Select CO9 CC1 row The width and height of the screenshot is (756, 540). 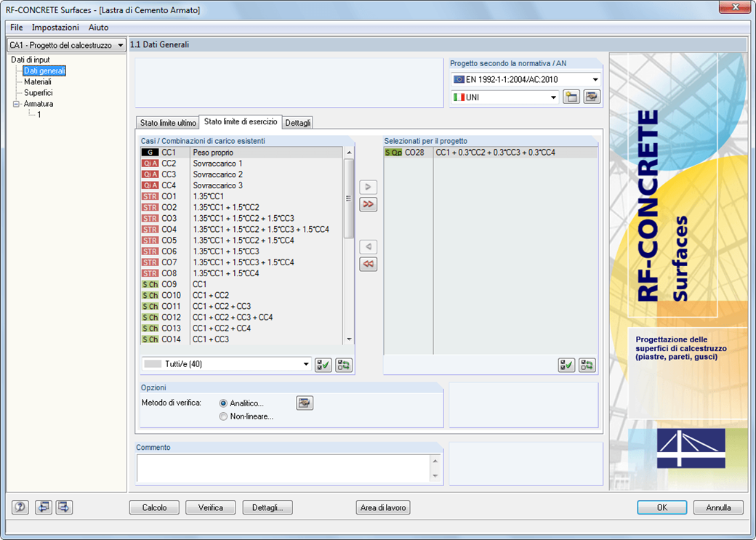(241, 284)
